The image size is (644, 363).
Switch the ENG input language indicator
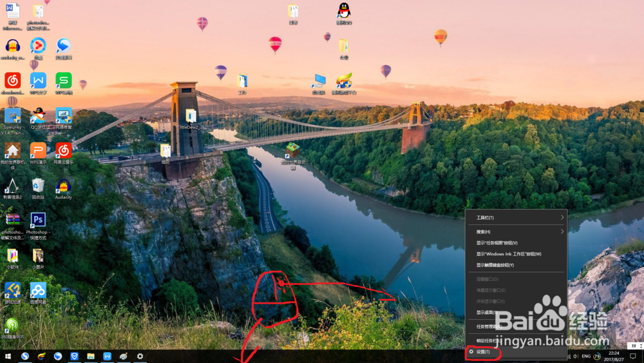pyautogui.click(x=586, y=356)
